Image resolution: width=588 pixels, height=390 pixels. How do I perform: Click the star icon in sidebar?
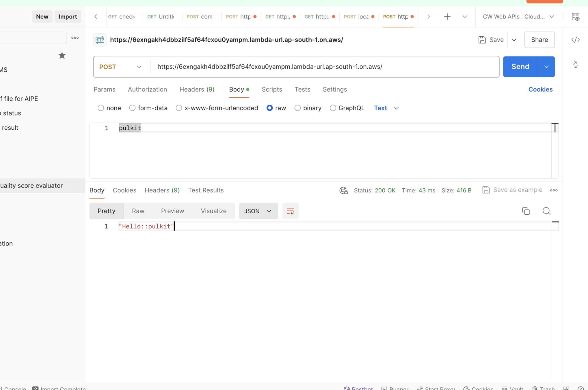tap(62, 55)
